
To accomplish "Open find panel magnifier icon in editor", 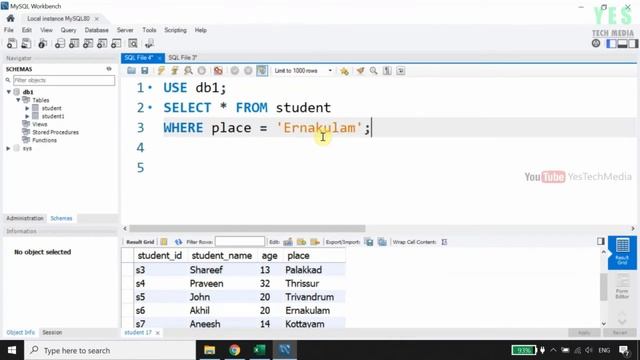I will [373, 71].
